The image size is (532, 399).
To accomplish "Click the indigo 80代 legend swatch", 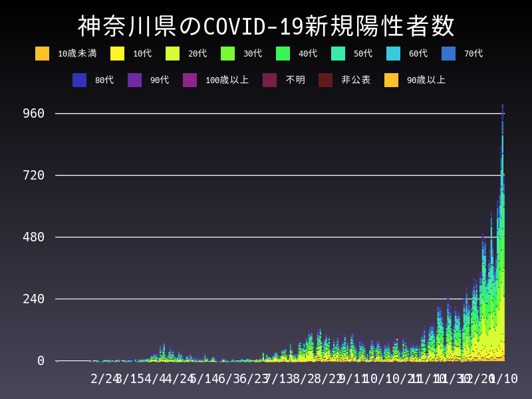I will tap(80, 80).
